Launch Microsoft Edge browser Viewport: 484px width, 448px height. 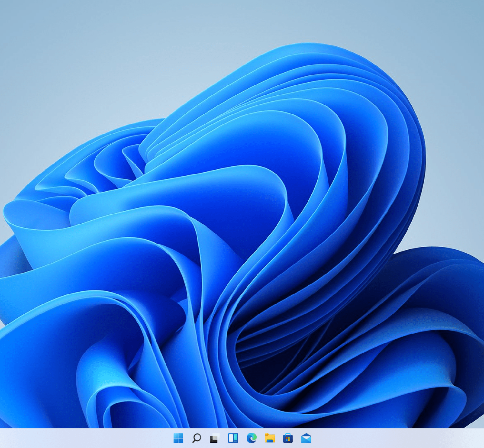coord(251,438)
